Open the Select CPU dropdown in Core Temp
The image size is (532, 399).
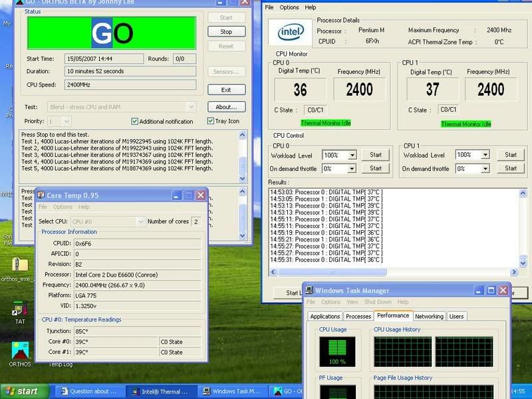tap(141, 222)
